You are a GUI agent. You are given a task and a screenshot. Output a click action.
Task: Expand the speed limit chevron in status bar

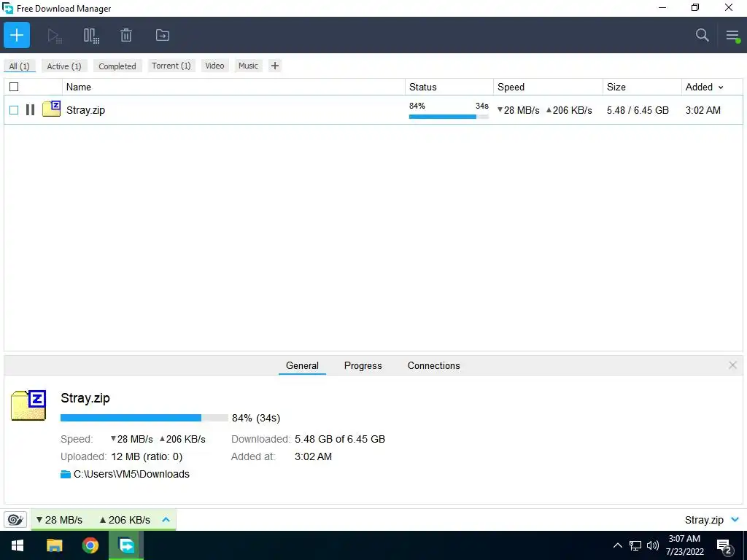[x=166, y=519]
